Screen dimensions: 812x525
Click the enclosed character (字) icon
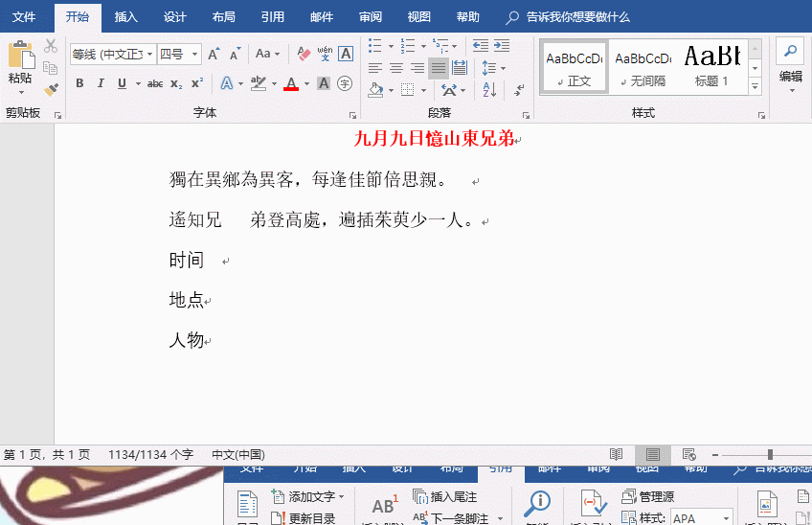tap(345, 83)
